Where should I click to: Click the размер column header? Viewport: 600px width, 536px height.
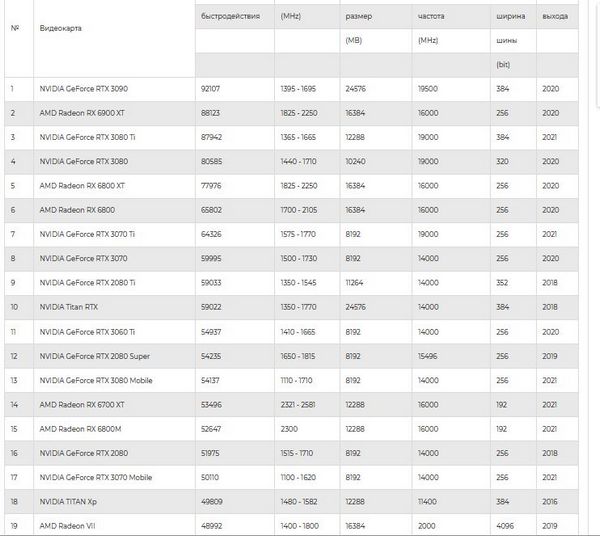pyautogui.click(x=359, y=16)
